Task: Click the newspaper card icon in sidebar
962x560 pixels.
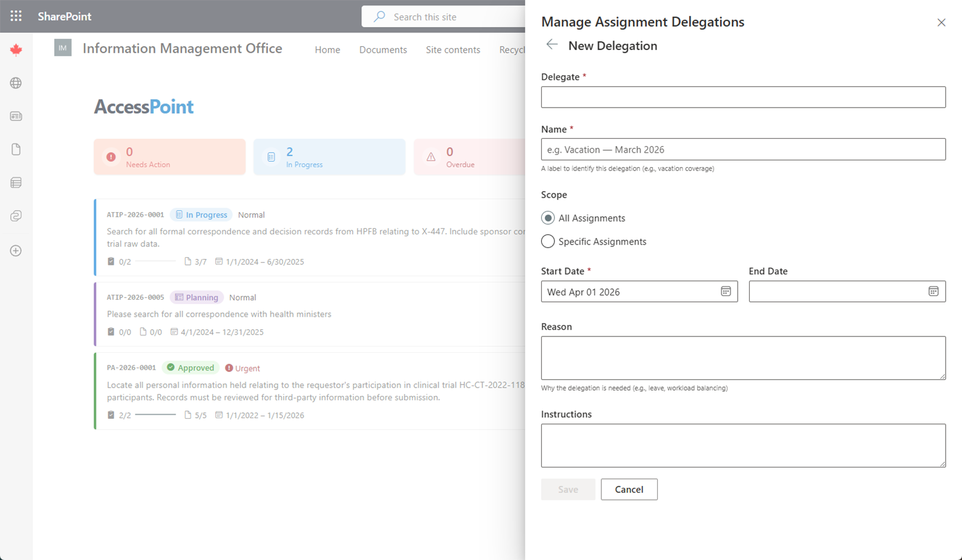Action: click(x=16, y=116)
